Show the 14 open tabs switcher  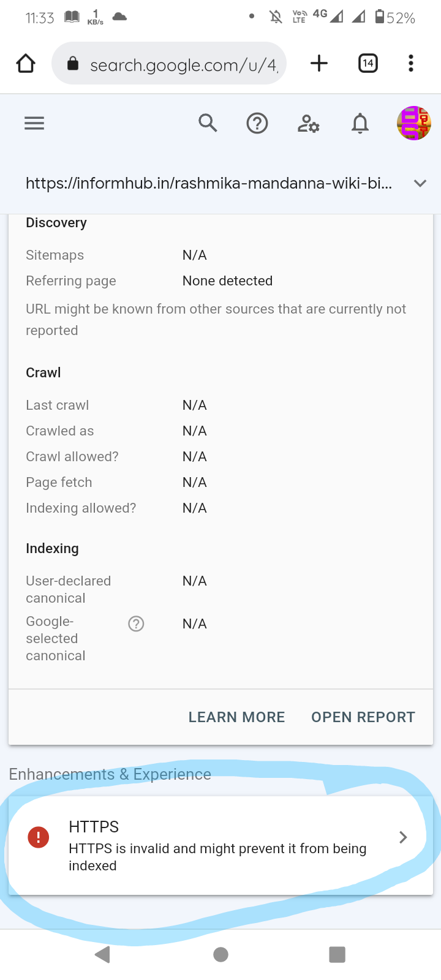coord(367,63)
